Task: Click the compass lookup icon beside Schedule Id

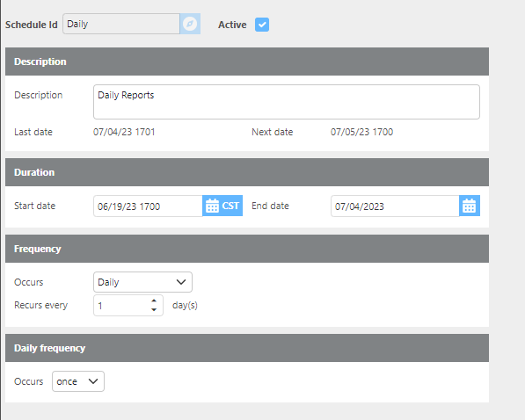Action: [x=190, y=24]
